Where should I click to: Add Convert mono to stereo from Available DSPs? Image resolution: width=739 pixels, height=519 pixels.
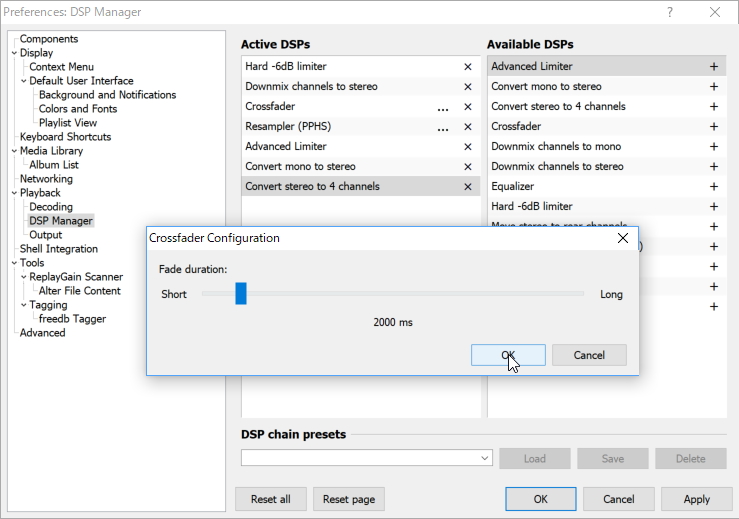[x=713, y=87]
